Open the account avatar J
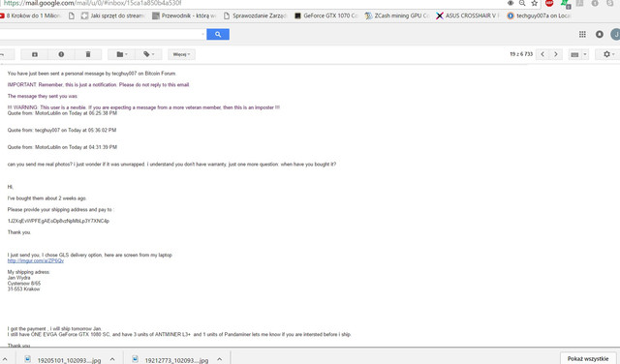The height and width of the screenshot is (364, 620). point(615,35)
